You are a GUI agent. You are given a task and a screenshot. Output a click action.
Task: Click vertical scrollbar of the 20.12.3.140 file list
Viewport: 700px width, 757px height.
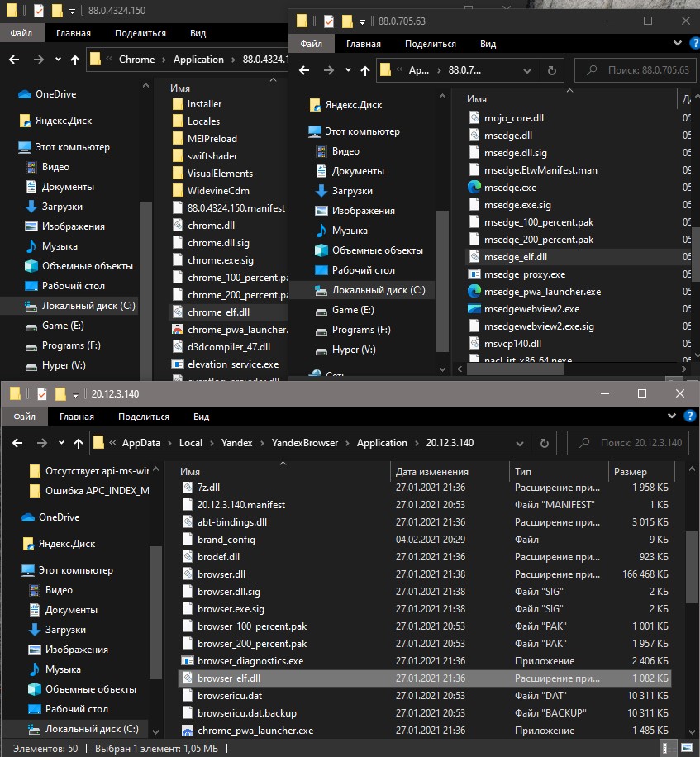pyautogui.click(x=690, y=567)
